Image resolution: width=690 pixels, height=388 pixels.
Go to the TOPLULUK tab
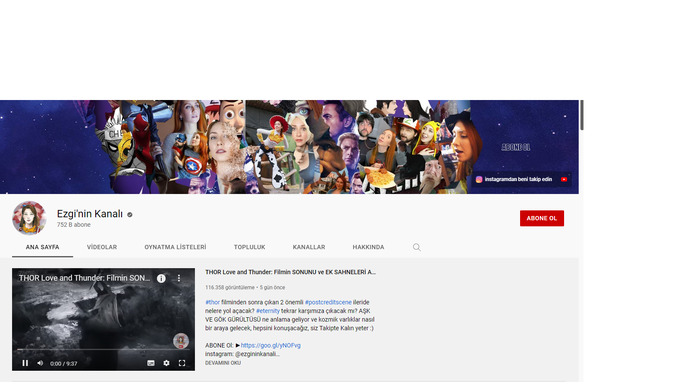250,247
